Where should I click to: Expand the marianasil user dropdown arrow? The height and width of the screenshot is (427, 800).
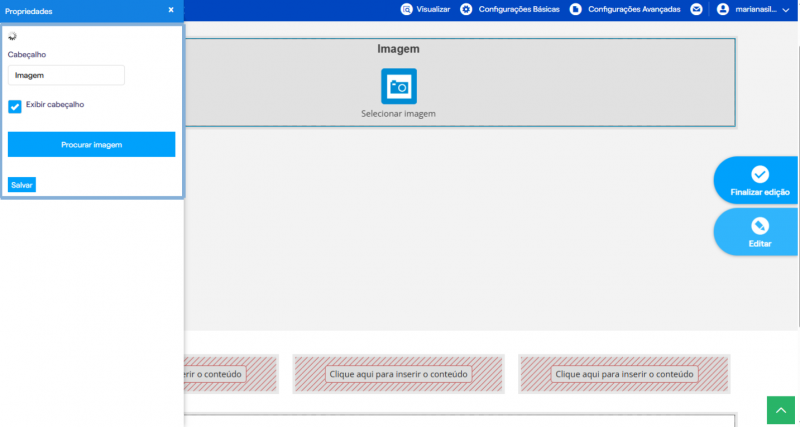pos(785,10)
